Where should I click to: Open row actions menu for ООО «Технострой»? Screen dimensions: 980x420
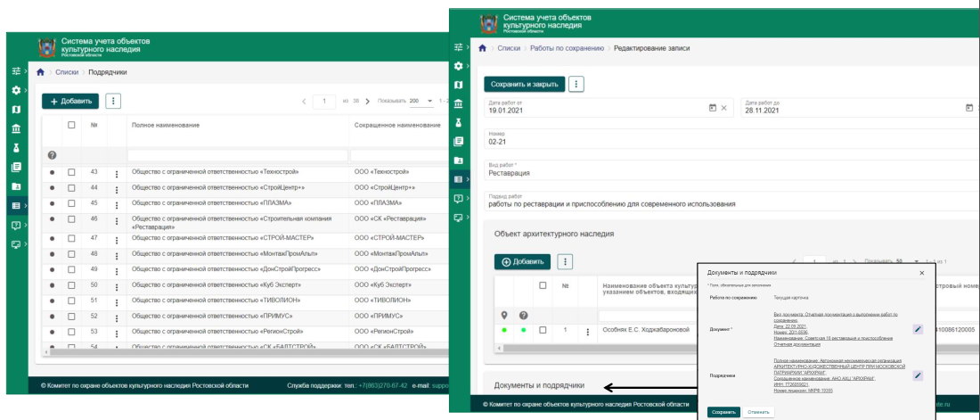(116, 172)
